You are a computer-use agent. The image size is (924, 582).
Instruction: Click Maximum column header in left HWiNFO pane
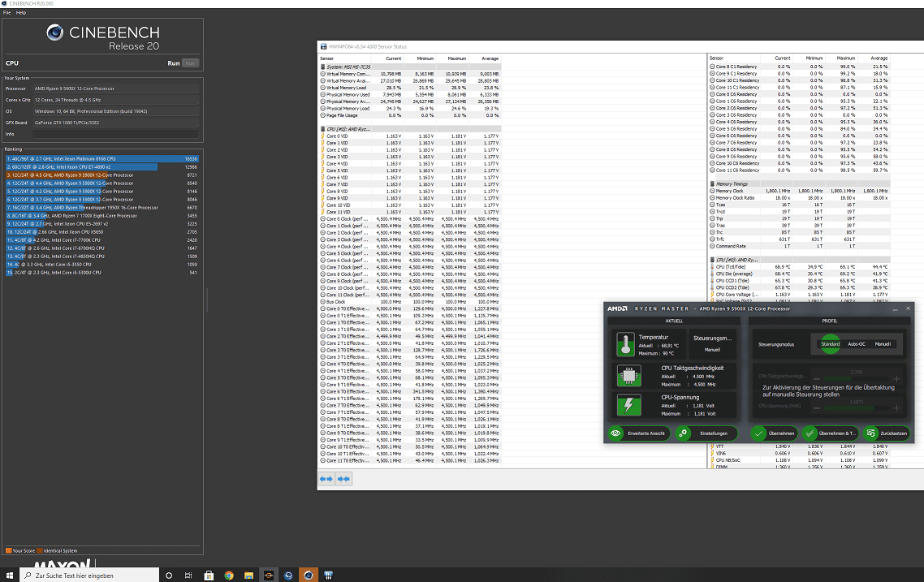[x=456, y=58]
